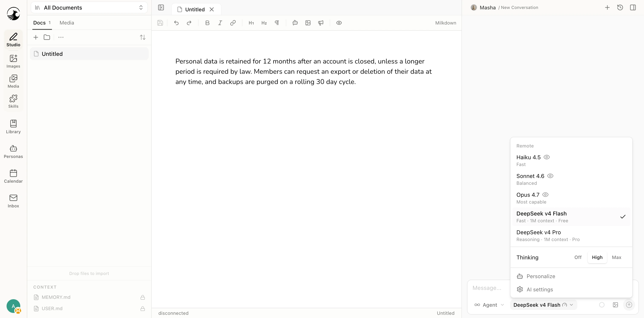Select the Sonnet 4.6 model
Screen dimensions: 644x318
(571, 179)
